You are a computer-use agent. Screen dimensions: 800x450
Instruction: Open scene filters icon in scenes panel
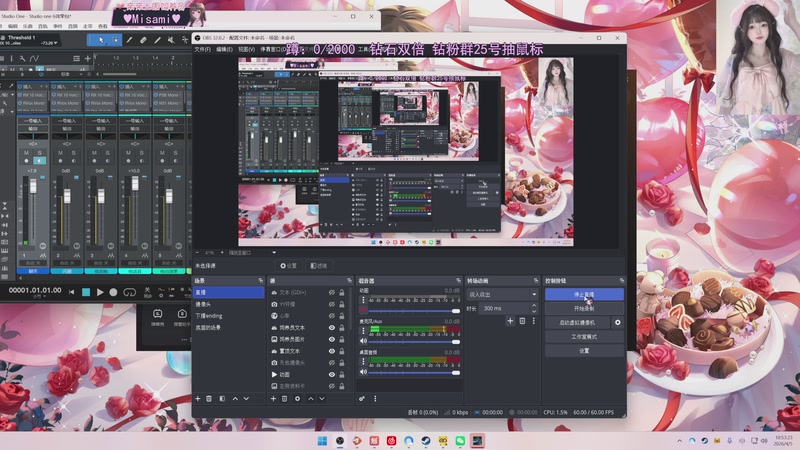coord(222,398)
